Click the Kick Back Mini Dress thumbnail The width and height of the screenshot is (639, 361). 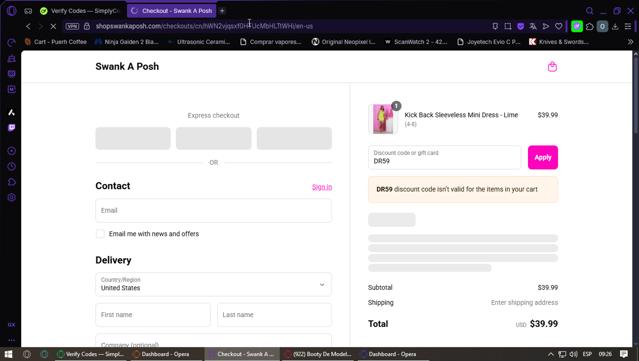pyautogui.click(x=383, y=119)
